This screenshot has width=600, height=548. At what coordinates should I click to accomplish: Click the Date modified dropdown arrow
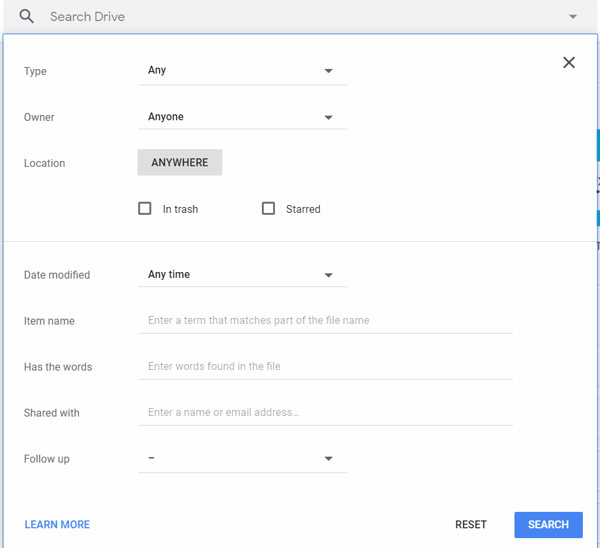(x=328, y=275)
